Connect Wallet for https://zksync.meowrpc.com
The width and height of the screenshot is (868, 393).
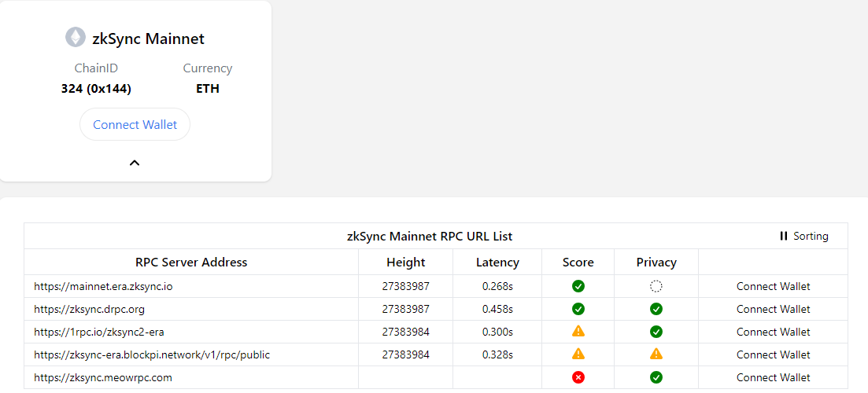pos(774,377)
